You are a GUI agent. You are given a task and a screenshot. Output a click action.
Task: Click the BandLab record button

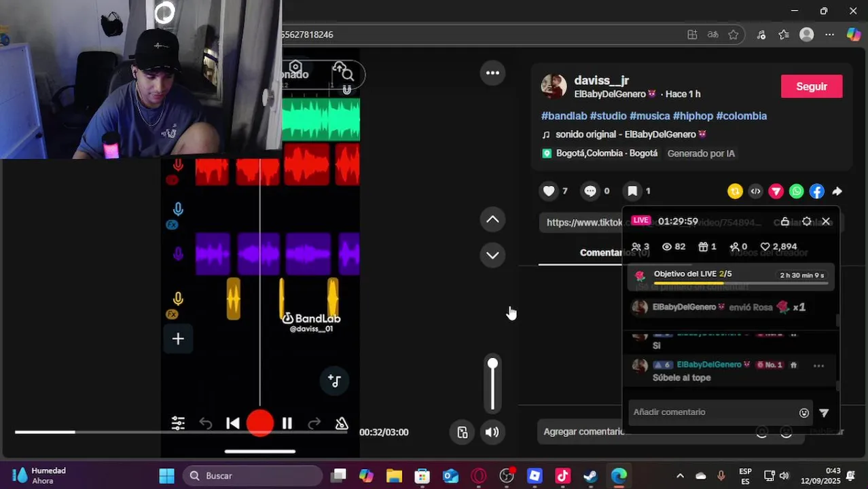point(260,423)
